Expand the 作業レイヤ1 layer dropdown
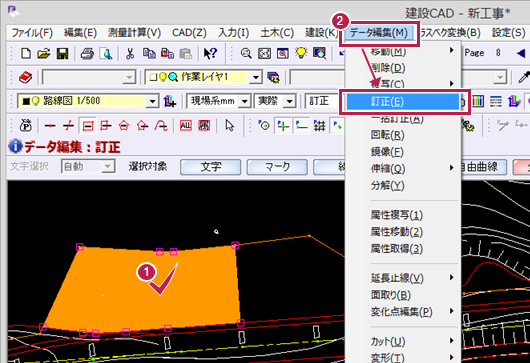530x363 pixels. point(256,77)
